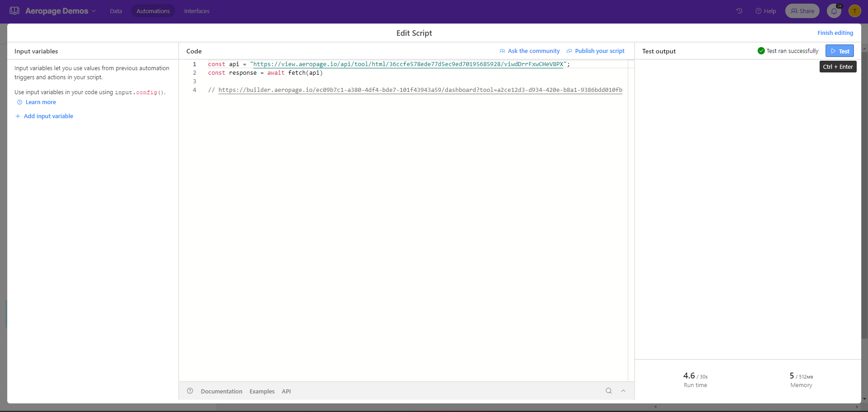The width and height of the screenshot is (868, 412).
Task: Open the Examples tab at the bottom
Action: coord(262,391)
